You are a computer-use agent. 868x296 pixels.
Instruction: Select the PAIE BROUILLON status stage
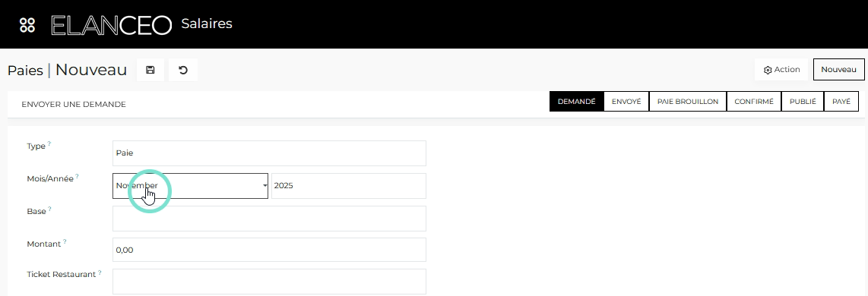coord(688,102)
